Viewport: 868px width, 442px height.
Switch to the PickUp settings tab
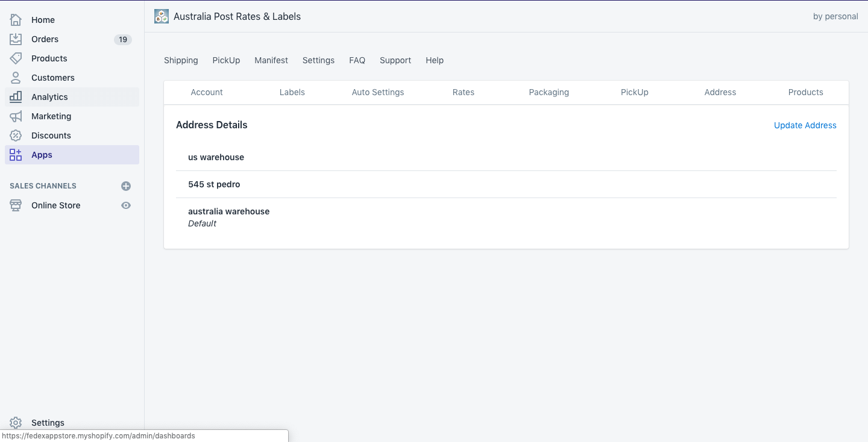(x=635, y=92)
